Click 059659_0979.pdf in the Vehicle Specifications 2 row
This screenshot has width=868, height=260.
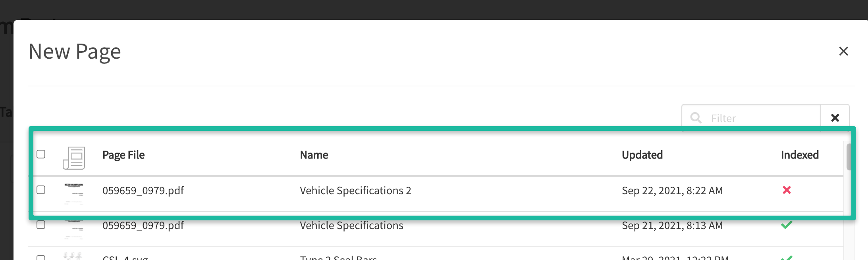[143, 191]
